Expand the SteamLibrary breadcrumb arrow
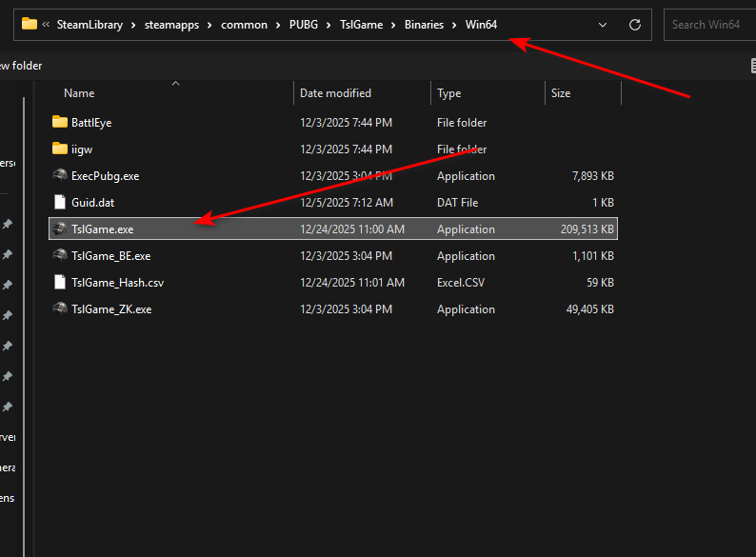The image size is (756, 557). click(133, 25)
